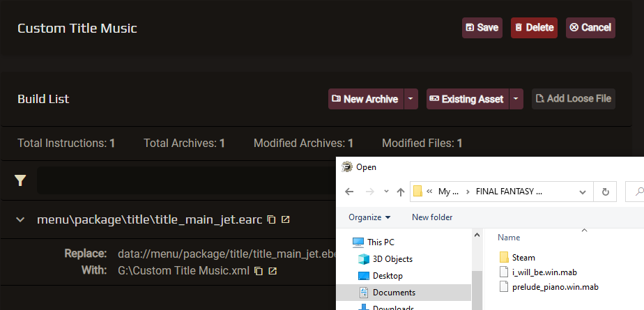Image resolution: width=644 pixels, height=310 pixels.
Task: Click the address bar folder icon
Action: 417,192
